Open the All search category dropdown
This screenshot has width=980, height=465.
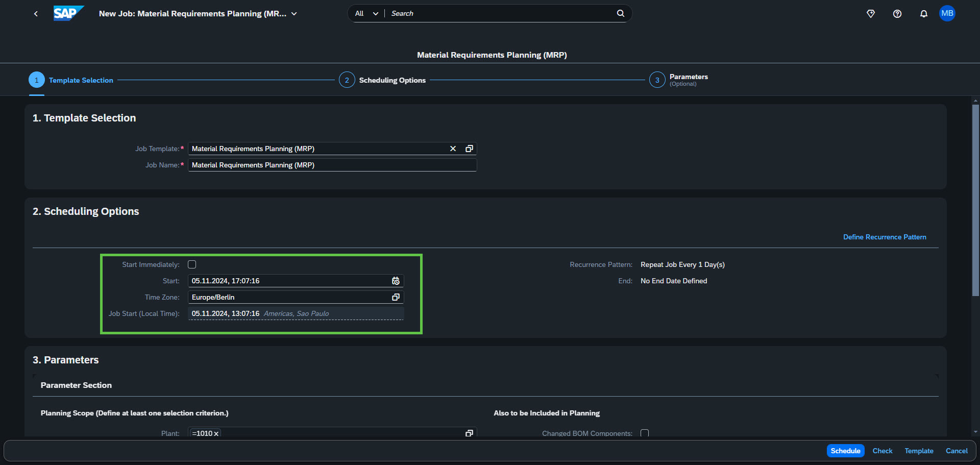366,13
